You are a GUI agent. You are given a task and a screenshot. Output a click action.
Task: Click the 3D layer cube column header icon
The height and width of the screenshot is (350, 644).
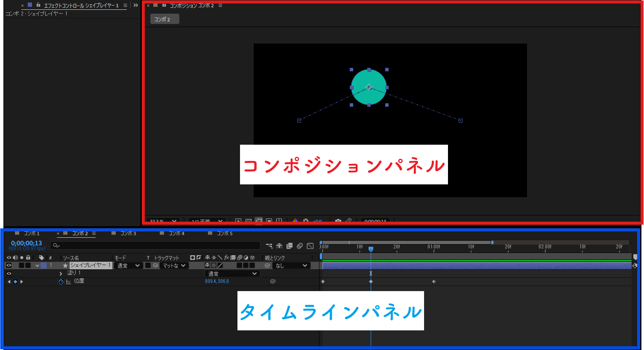click(x=252, y=258)
